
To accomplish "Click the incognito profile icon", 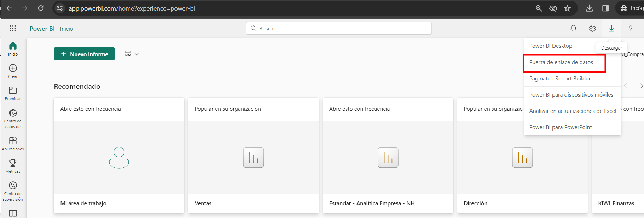I will point(624,8).
